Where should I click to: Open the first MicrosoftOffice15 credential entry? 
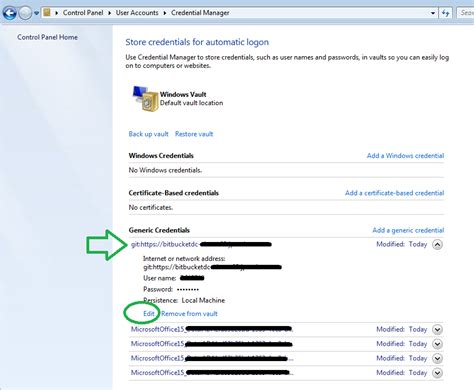[x=212, y=329]
